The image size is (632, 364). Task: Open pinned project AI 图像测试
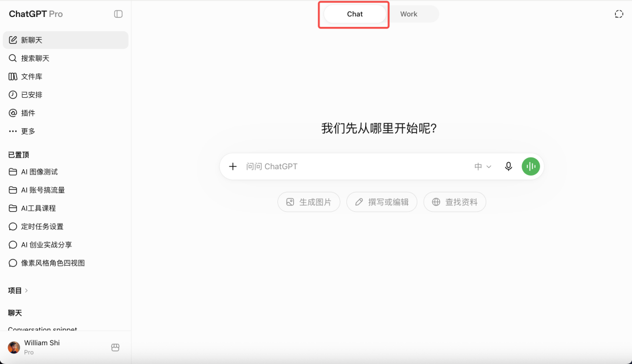(x=66, y=171)
